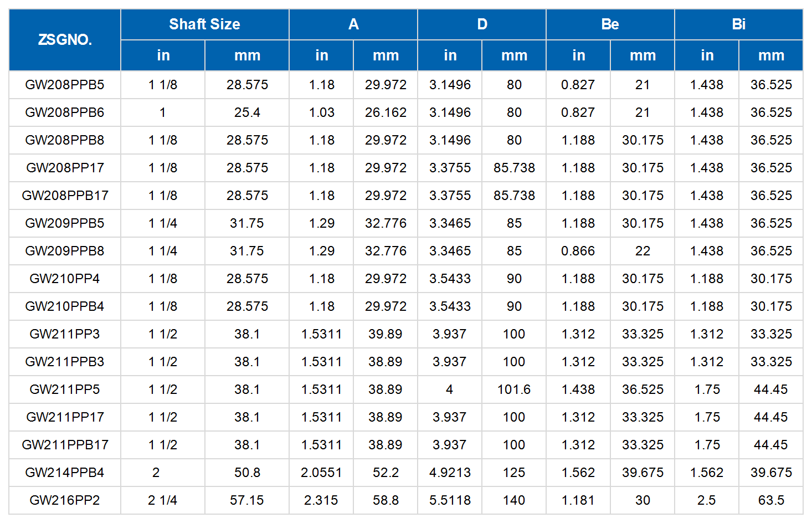
Task: Select model number GW208PPB5
Action: pyautogui.click(x=65, y=85)
